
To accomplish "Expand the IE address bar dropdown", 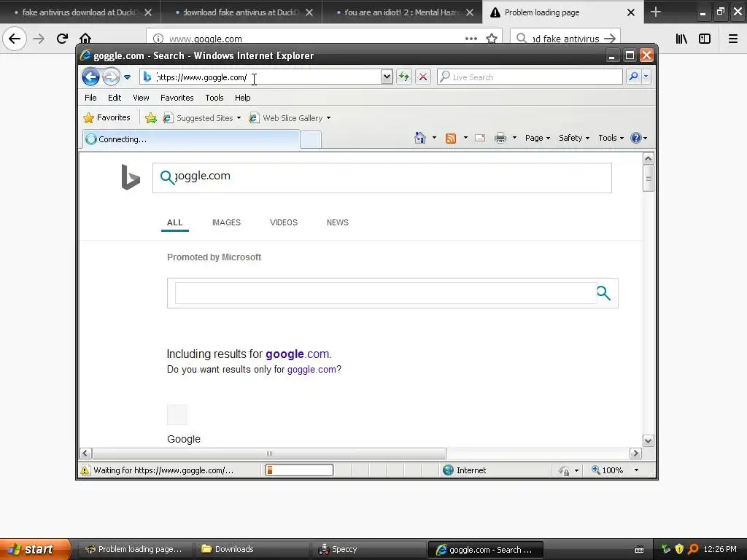I will 387,77.
